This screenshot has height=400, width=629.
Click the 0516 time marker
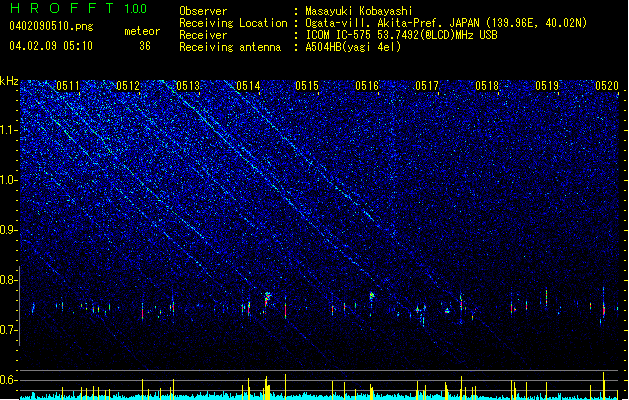[367, 85]
